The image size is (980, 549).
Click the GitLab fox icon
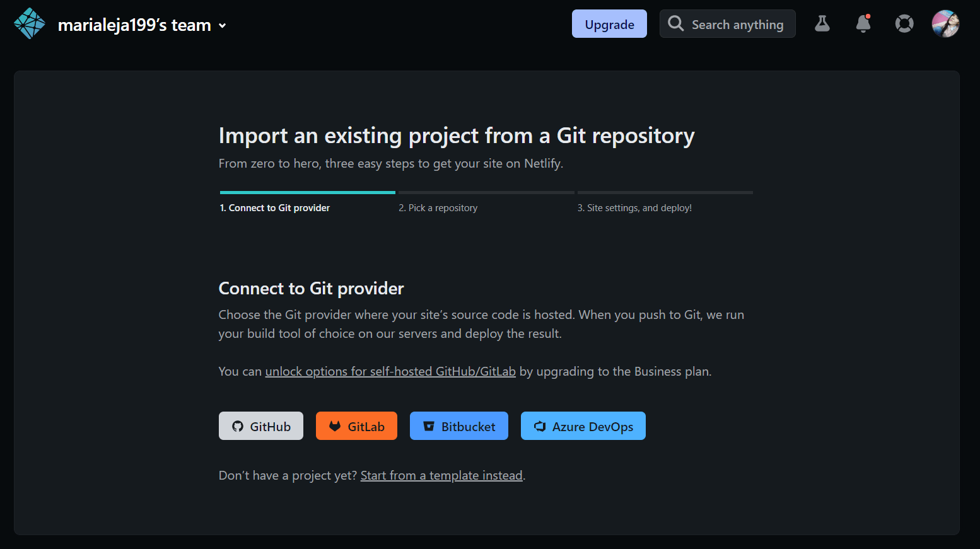coord(334,426)
